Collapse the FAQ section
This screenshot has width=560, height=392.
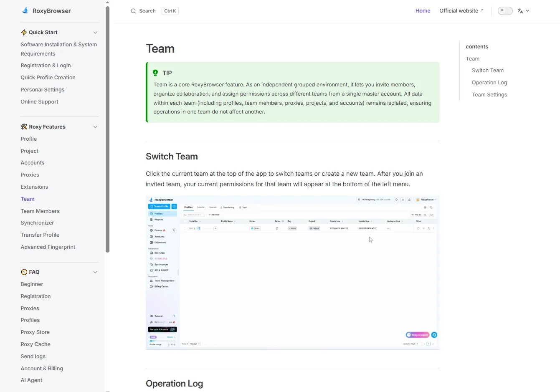tap(95, 272)
